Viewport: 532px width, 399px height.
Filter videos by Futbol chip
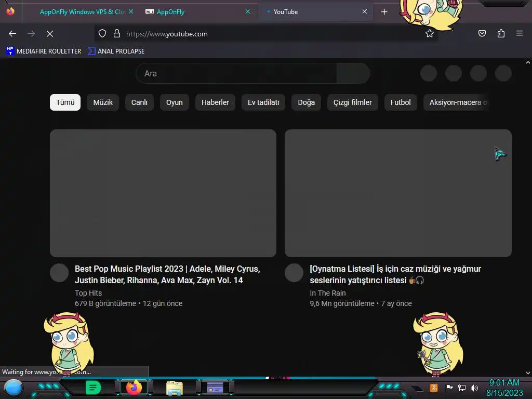pyautogui.click(x=401, y=102)
